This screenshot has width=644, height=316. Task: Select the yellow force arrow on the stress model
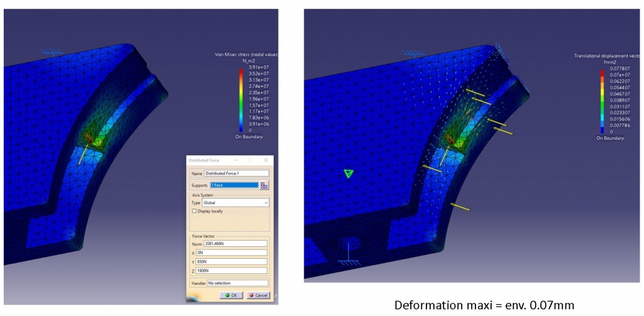point(84,155)
